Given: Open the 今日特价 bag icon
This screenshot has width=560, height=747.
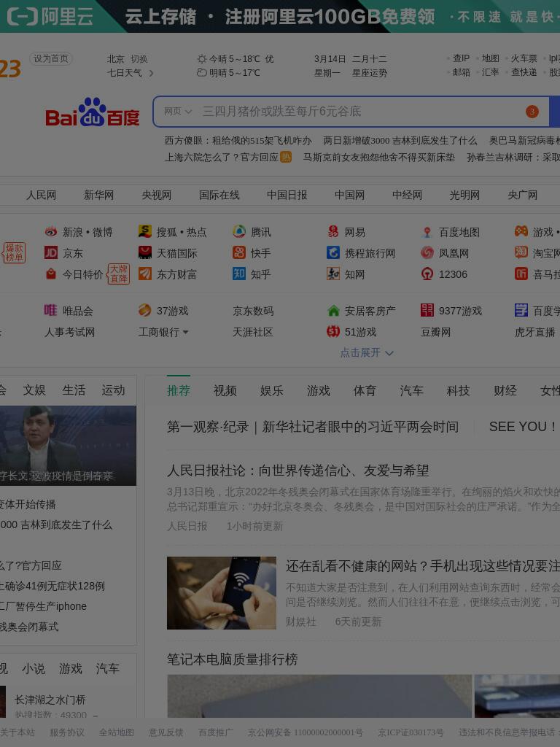Looking at the screenshot, I should coord(51,274).
